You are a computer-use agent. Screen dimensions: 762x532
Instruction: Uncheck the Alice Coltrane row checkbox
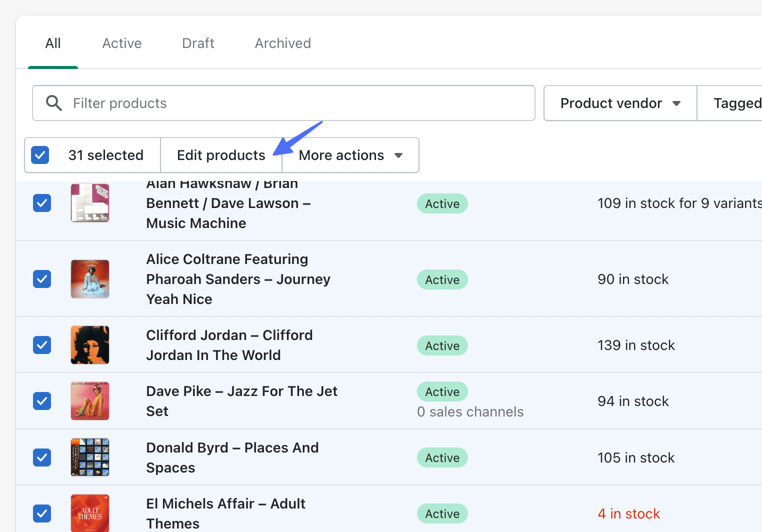42,279
